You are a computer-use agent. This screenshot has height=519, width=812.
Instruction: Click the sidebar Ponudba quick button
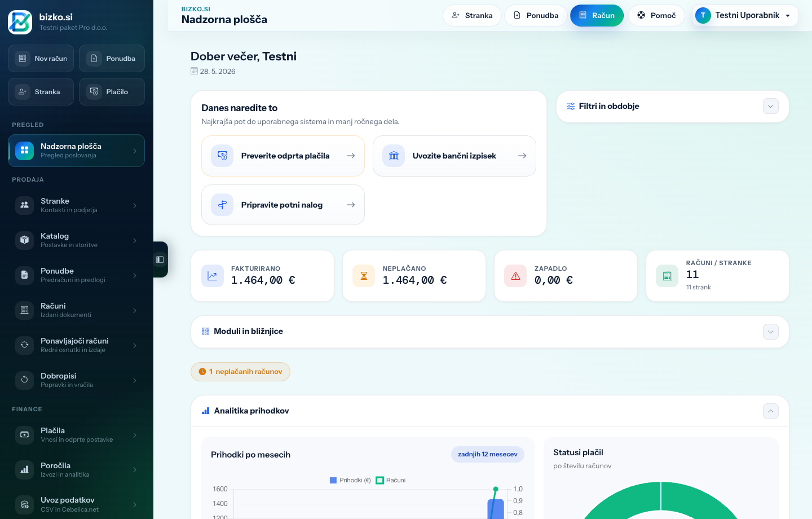click(112, 58)
